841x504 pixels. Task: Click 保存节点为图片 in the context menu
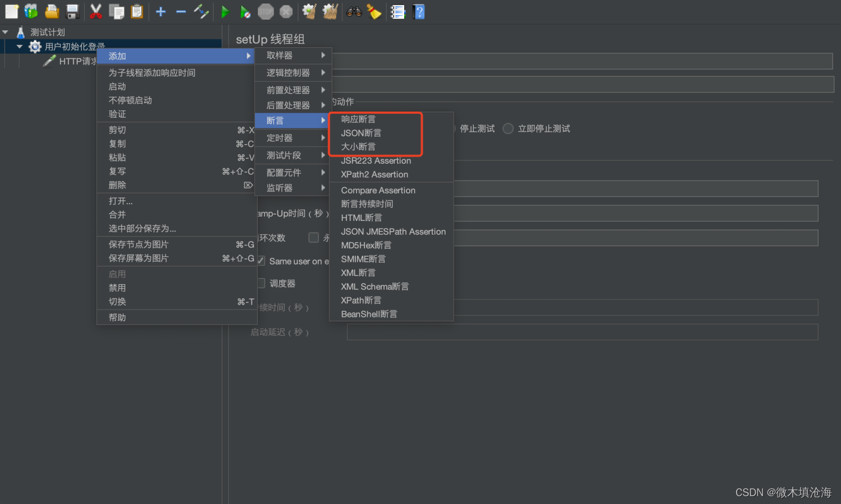[176, 244]
